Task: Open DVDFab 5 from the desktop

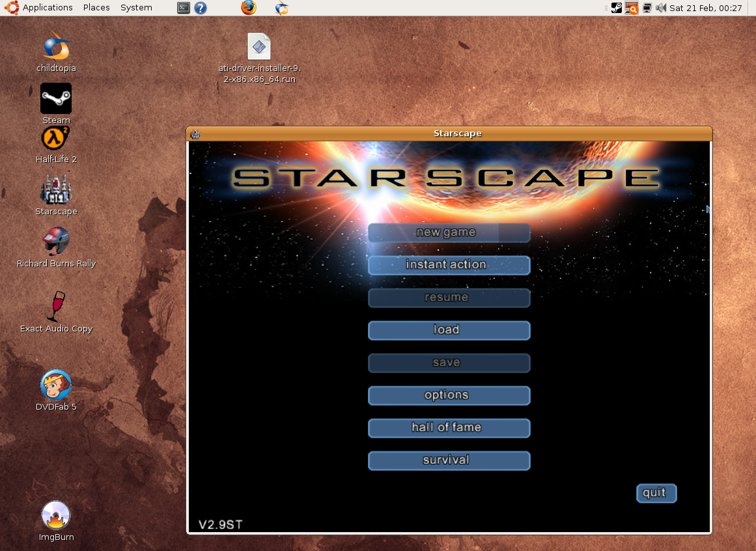Action: click(x=56, y=385)
